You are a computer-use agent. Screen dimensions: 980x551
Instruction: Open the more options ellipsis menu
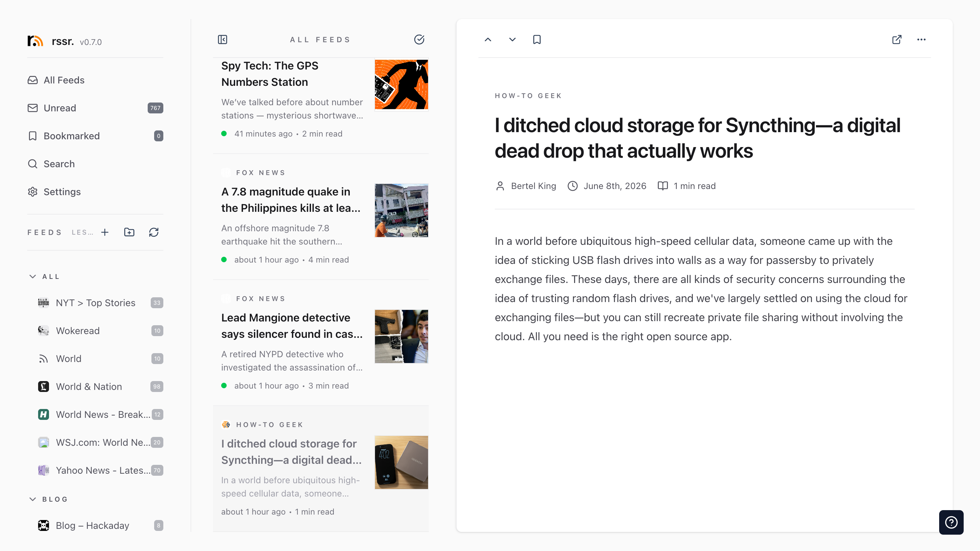pyautogui.click(x=921, y=40)
